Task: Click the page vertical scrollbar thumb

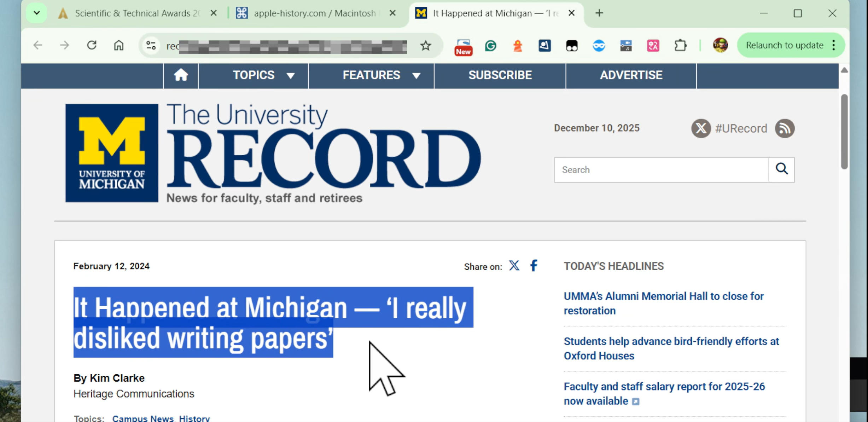Action: pyautogui.click(x=844, y=131)
